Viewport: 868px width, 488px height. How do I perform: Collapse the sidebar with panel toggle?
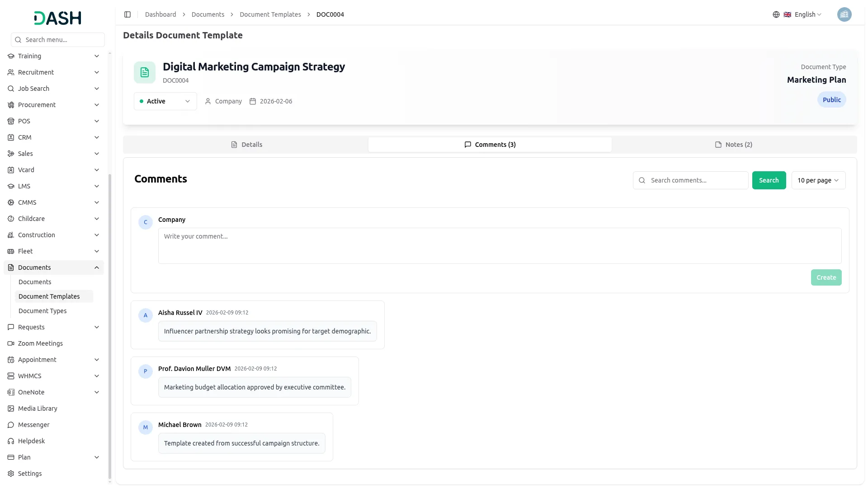click(127, 14)
